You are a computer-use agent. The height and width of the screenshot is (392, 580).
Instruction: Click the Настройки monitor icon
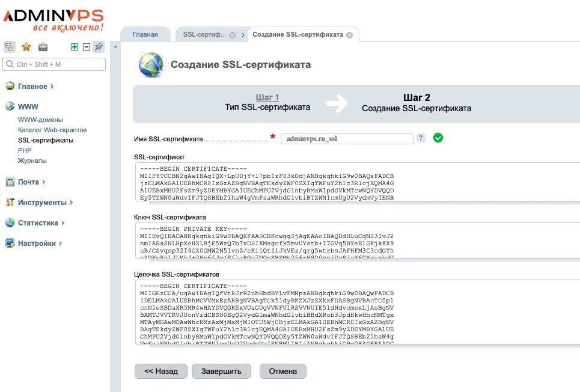[10, 243]
